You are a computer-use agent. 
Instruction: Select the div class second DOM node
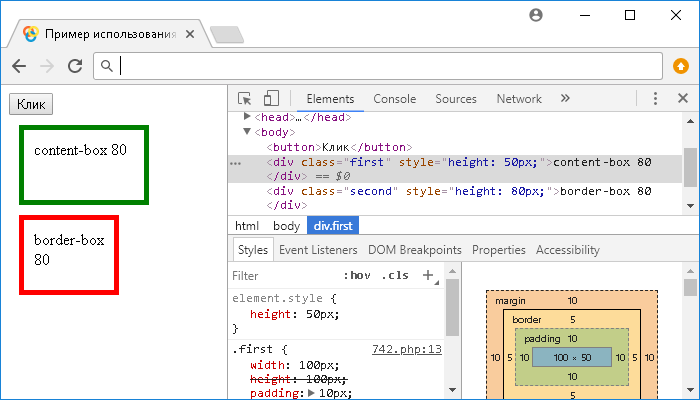[458, 198]
